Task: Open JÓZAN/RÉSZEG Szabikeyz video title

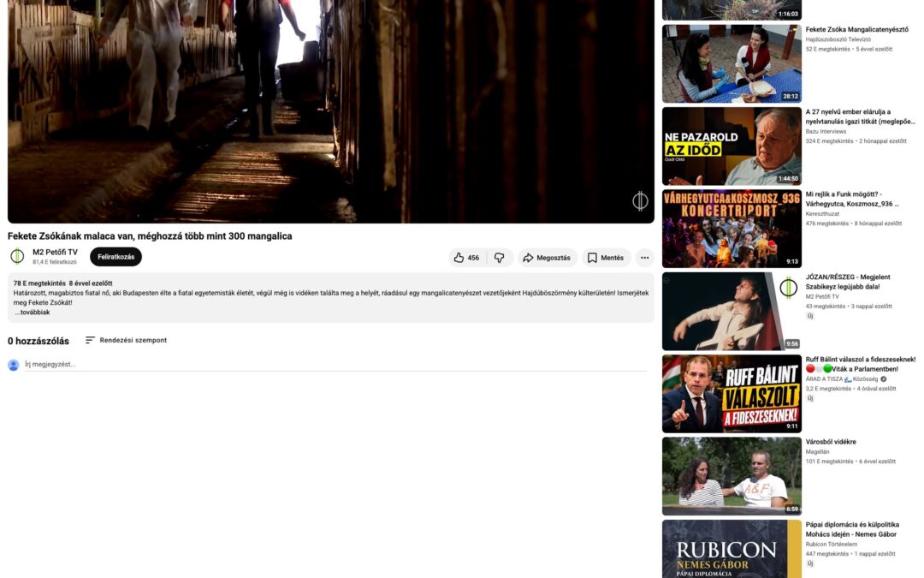Action: point(848,282)
